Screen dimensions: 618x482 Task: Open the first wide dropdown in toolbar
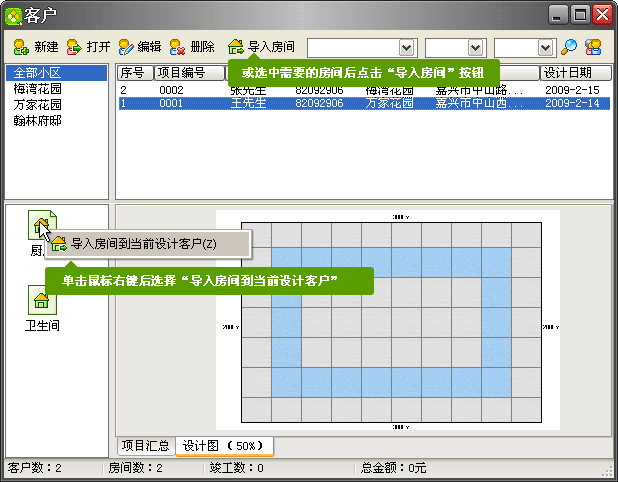(x=406, y=47)
